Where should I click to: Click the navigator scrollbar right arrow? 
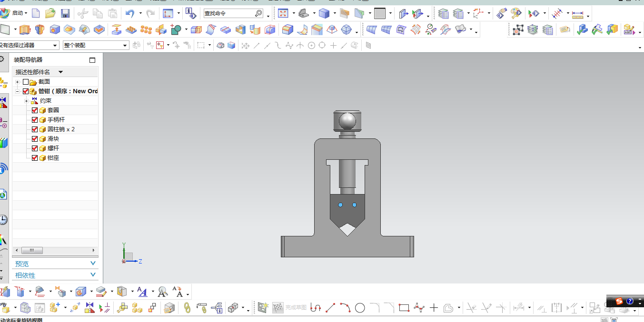(94, 250)
